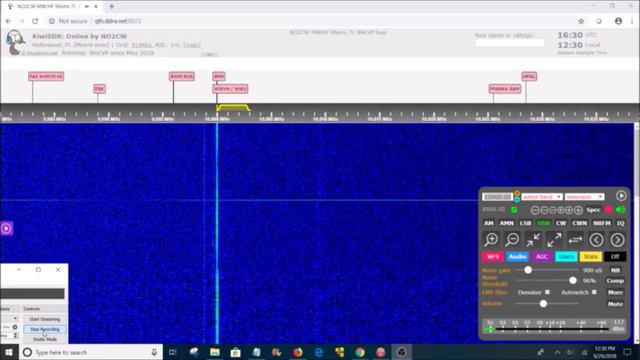Click the FSK station label marker

tap(99, 89)
